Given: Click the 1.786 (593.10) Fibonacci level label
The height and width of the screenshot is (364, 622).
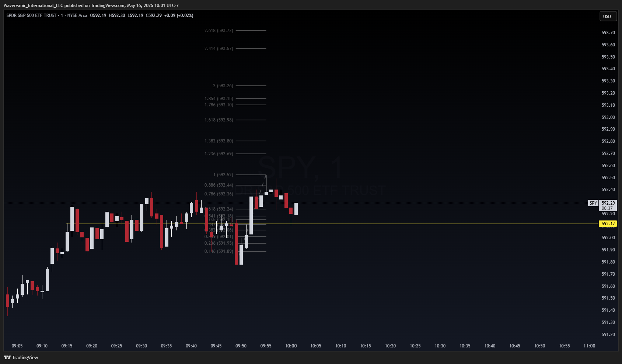Looking at the screenshot, I should [x=219, y=105].
